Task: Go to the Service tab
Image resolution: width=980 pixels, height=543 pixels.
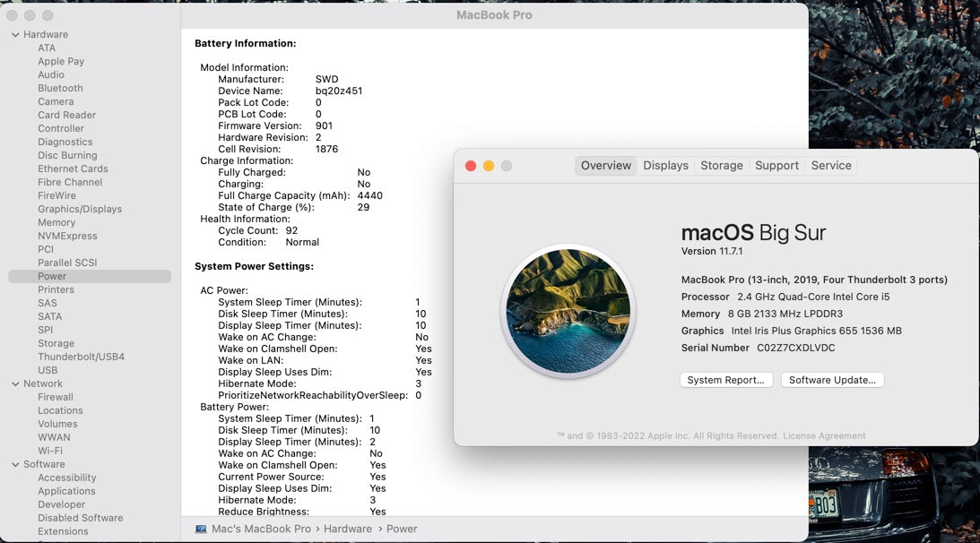Action: pyautogui.click(x=831, y=166)
